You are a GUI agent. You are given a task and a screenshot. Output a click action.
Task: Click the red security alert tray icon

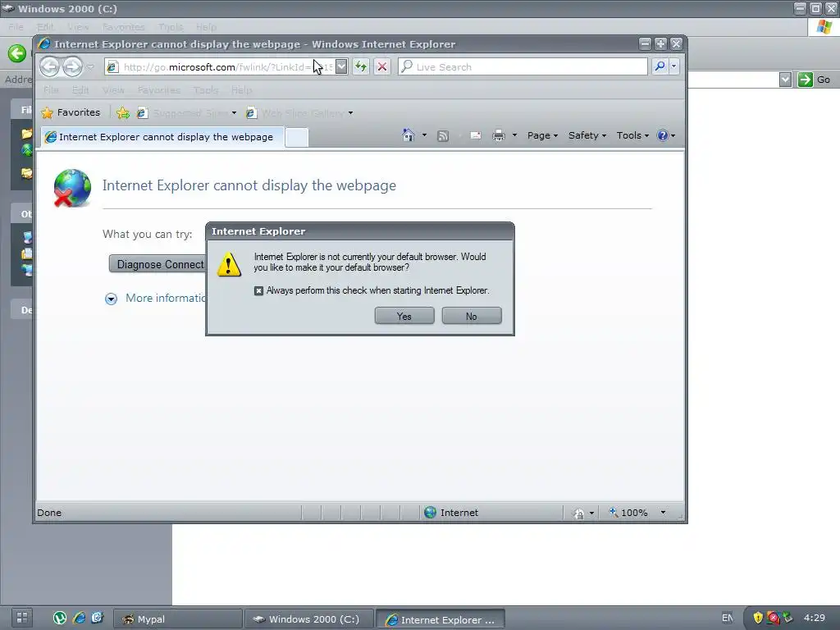point(773,618)
